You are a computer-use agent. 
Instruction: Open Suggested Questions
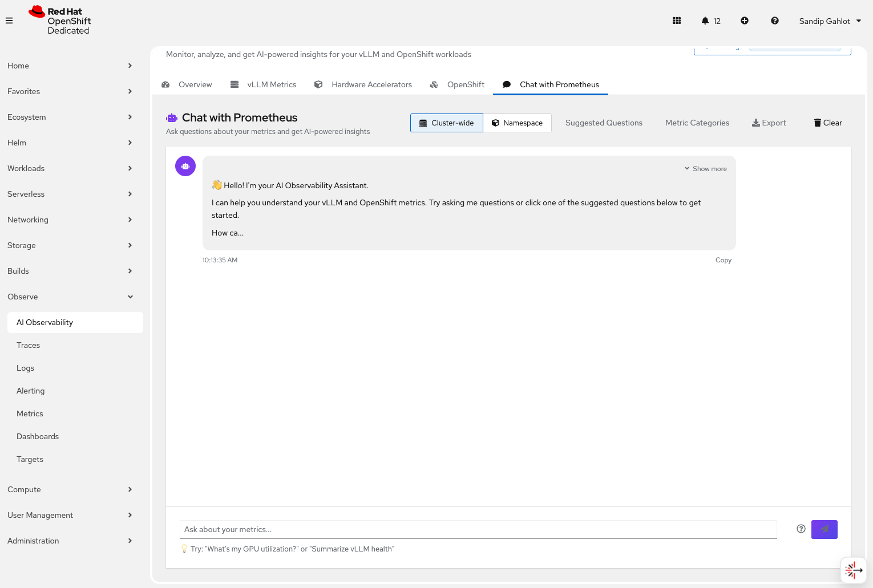tap(604, 123)
